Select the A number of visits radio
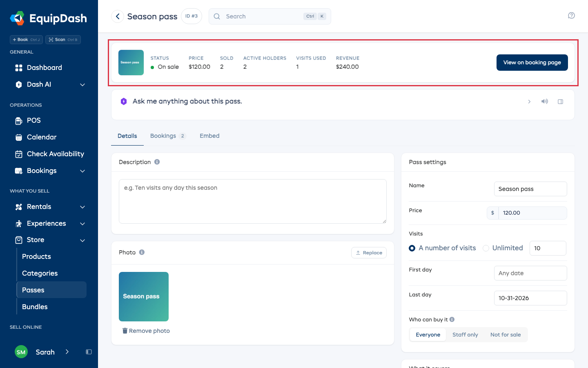Viewport: 588px width, 368px height. click(412, 248)
